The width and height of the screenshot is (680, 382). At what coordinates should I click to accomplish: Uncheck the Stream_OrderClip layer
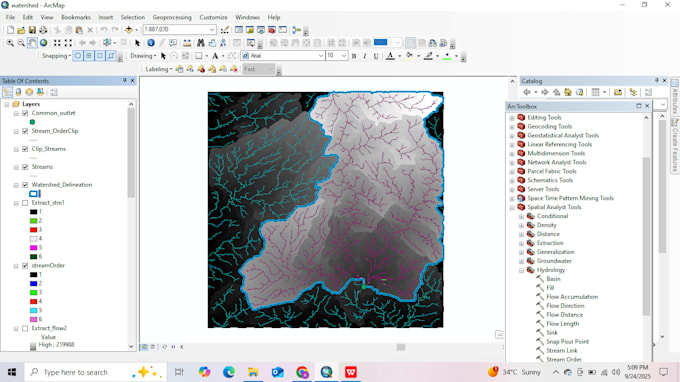(x=25, y=131)
